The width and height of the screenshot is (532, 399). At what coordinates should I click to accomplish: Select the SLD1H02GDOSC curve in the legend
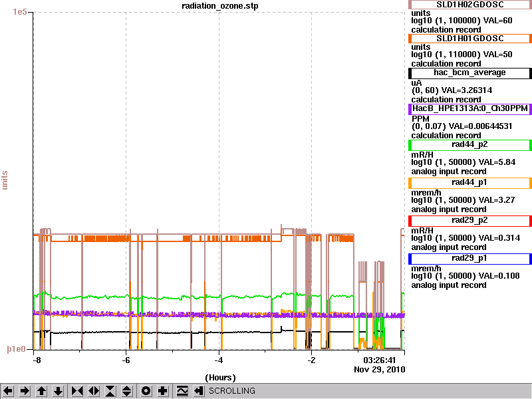click(470, 5)
